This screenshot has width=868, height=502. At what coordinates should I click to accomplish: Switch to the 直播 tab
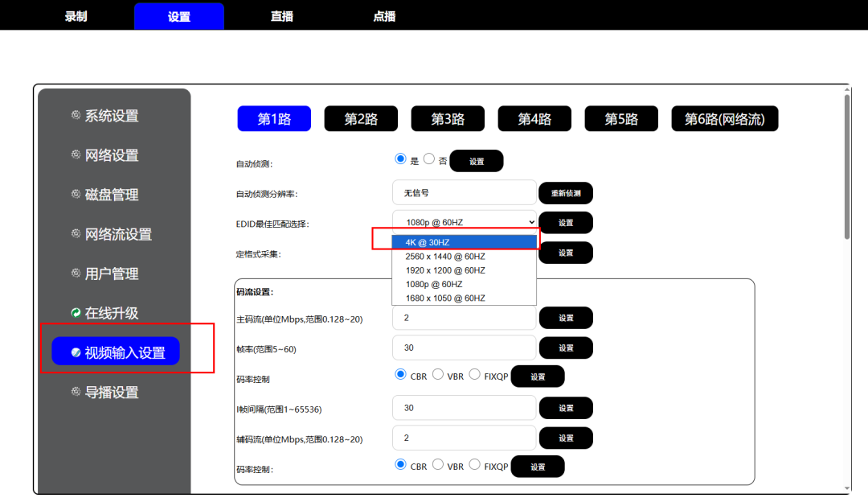pos(281,15)
